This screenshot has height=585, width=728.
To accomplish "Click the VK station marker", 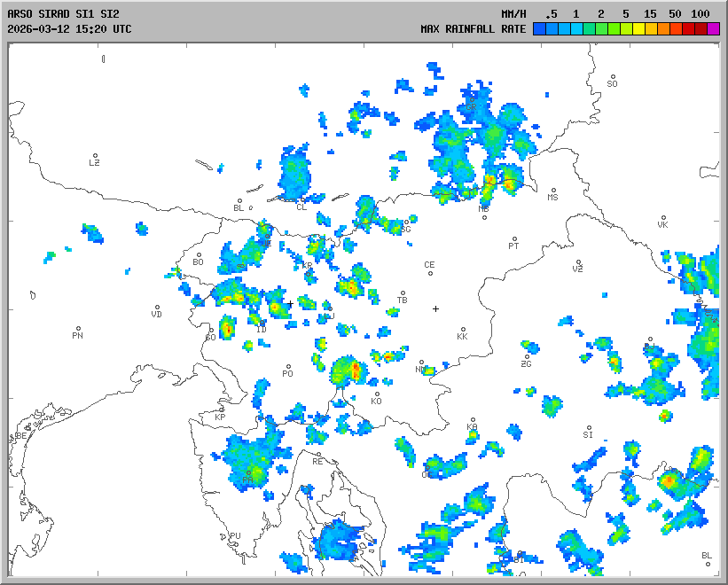I will point(662,217).
